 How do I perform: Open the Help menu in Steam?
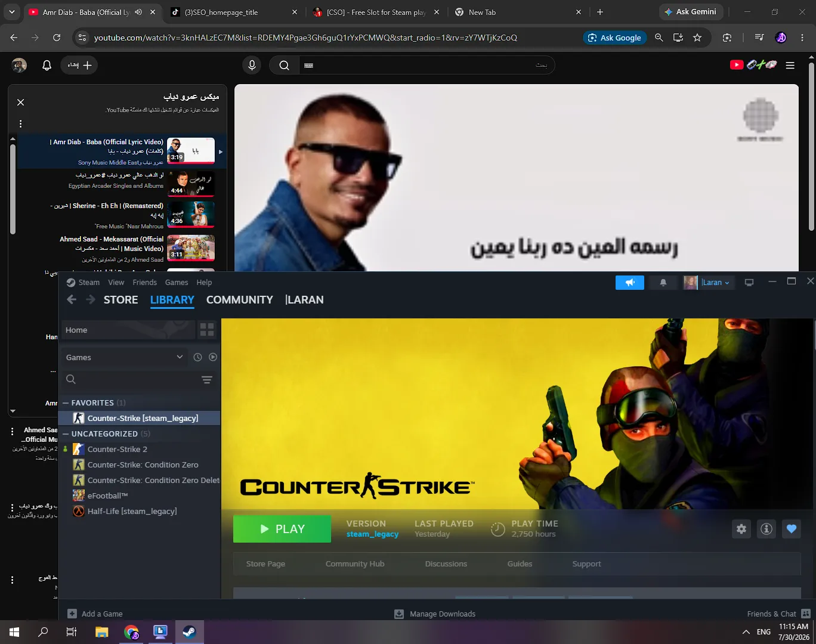pos(204,283)
